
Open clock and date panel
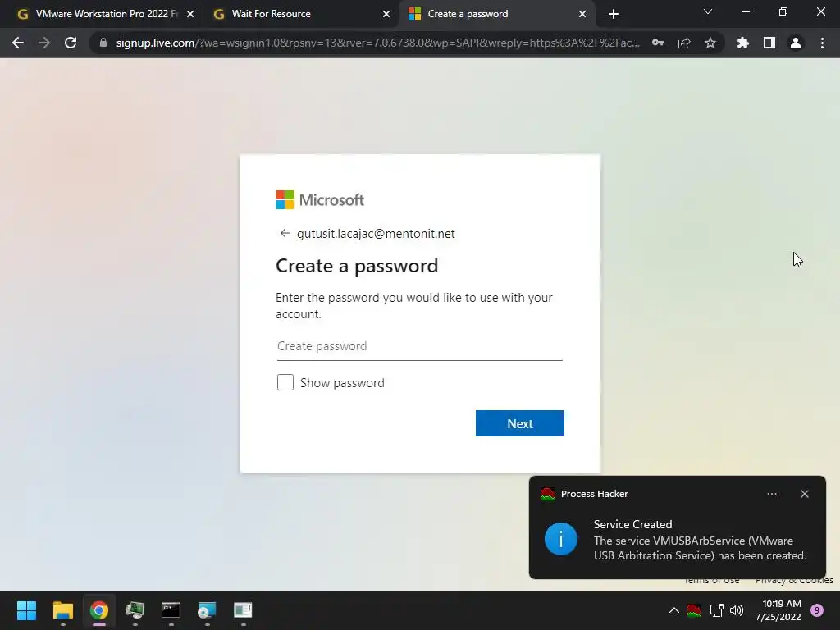778,610
